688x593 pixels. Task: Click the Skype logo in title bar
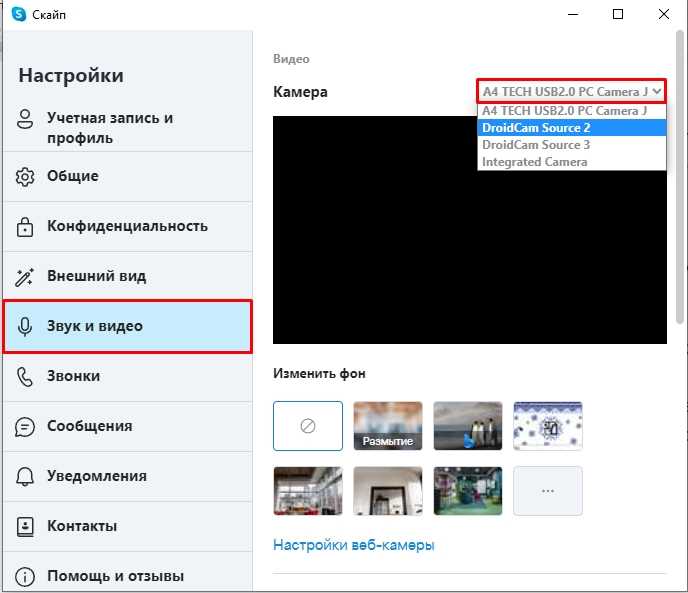(19, 14)
